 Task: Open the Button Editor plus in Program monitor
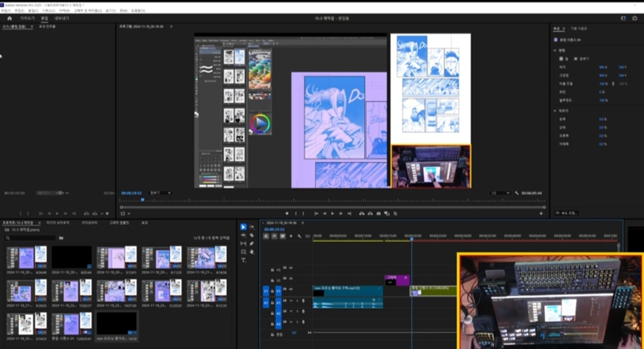pyautogui.click(x=541, y=214)
